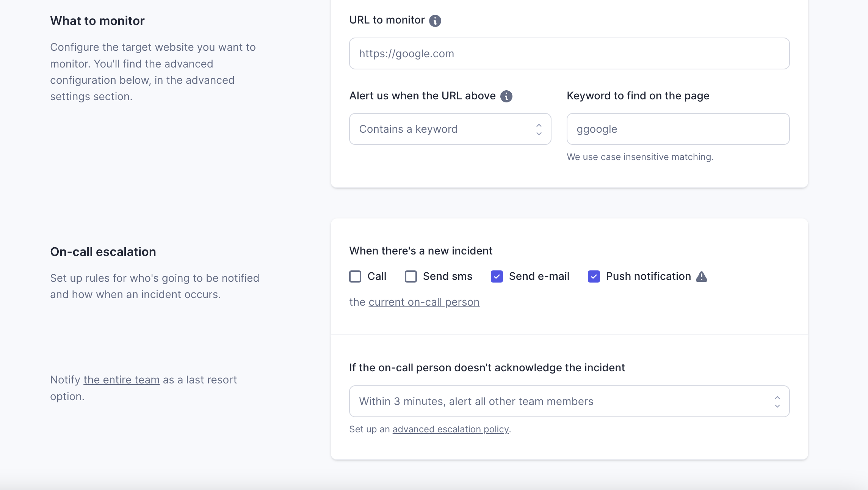Screen dimensions: 868x490
Task: Click the keyword field containing ggoogle
Action: (x=678, y=129)
